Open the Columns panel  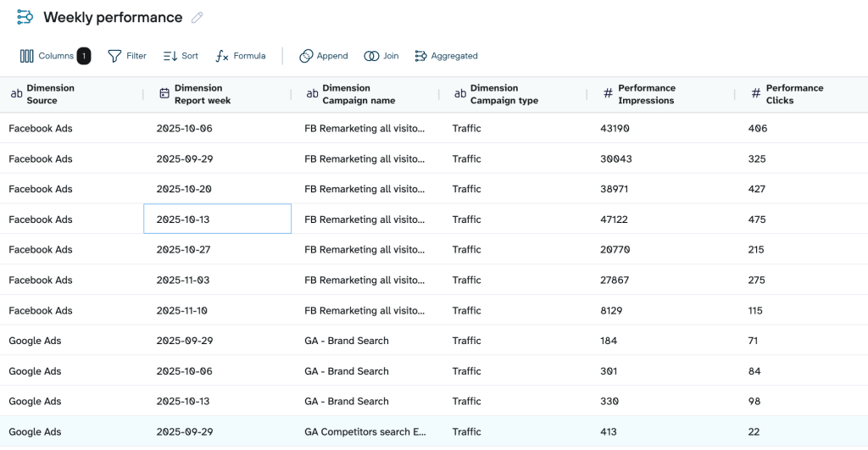[x=47, y=56]
